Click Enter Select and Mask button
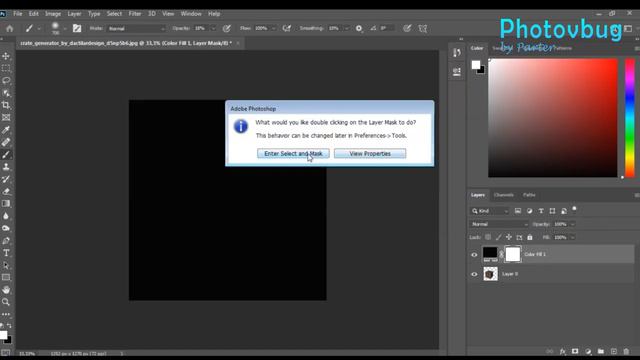 click(293, 153)
